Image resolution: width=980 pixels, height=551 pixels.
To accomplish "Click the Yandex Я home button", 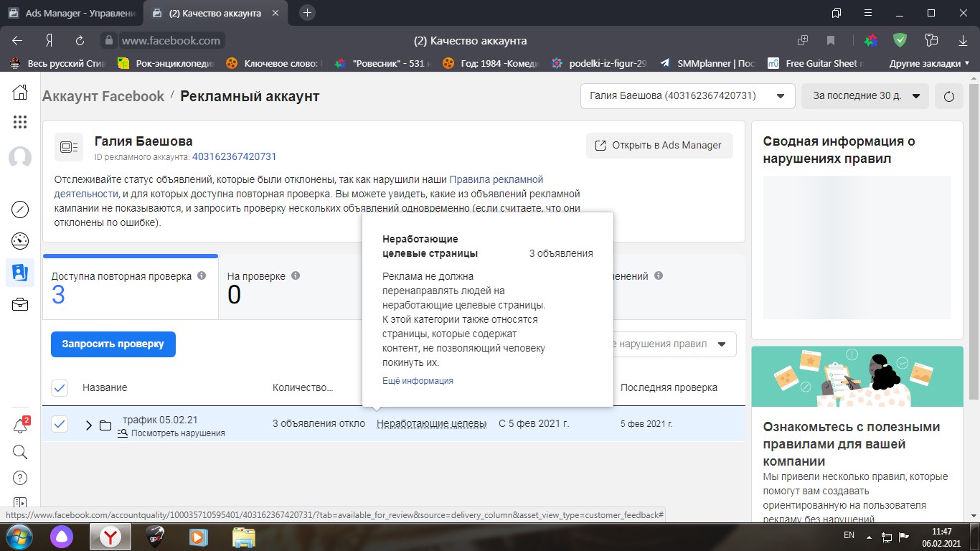I will point(50,41).
